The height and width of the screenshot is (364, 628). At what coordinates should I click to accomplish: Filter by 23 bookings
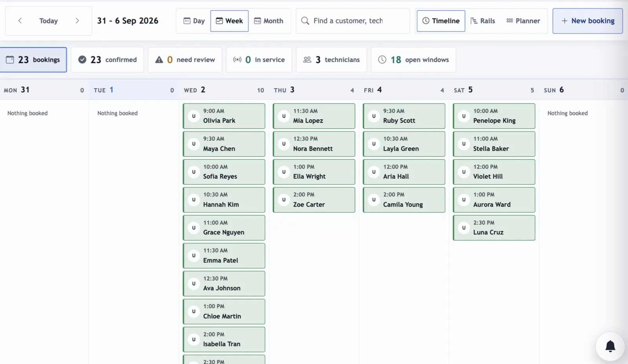coord(33,60)
